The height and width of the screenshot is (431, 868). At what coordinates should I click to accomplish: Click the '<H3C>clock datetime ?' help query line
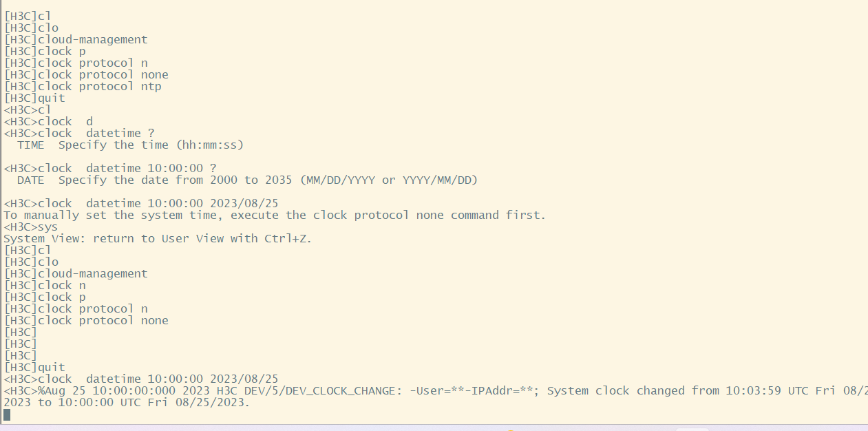tap(79, 134)
